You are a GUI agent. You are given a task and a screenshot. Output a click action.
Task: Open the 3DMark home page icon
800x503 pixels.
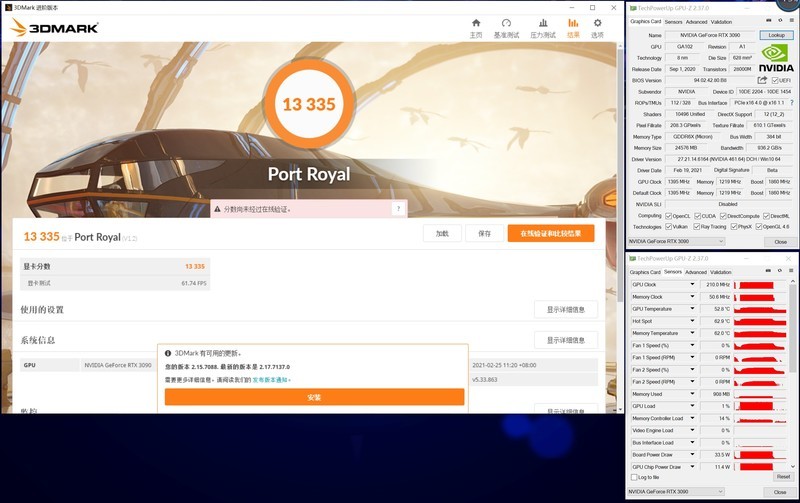pyautogui.click(x=476, y=23)
